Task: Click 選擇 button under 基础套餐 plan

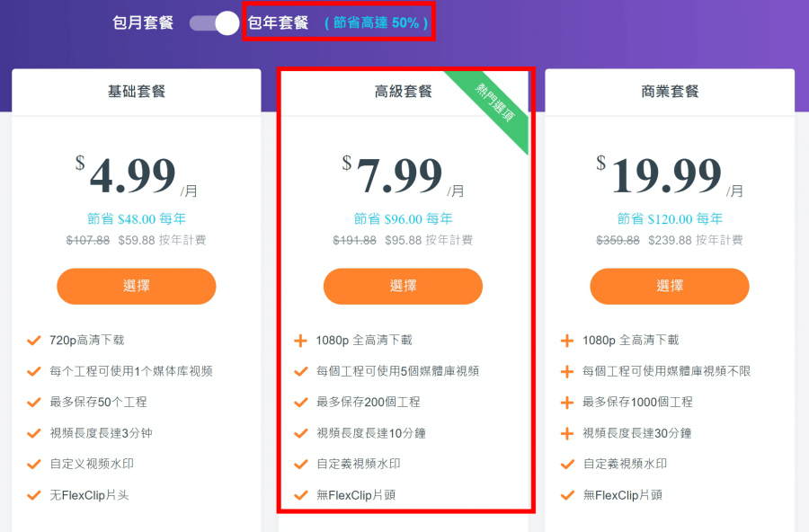Action: point(137,286)
